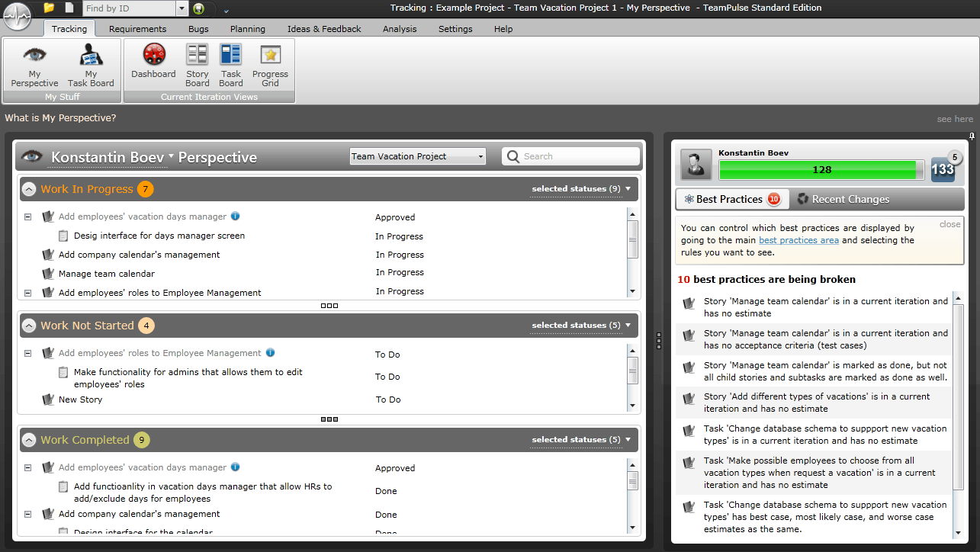
Task: Click Konstantin Boev's avatar picture
Action: click(696, 165)
